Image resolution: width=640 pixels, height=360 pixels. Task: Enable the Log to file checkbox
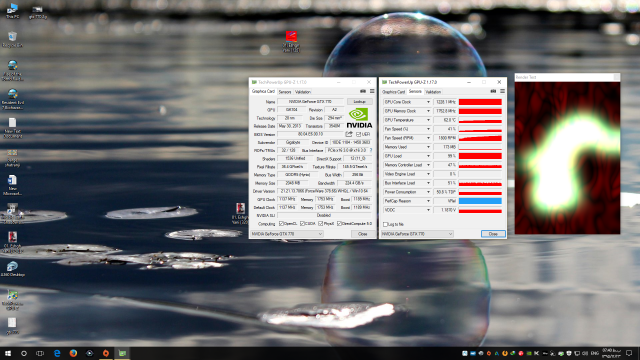[385, 224]
